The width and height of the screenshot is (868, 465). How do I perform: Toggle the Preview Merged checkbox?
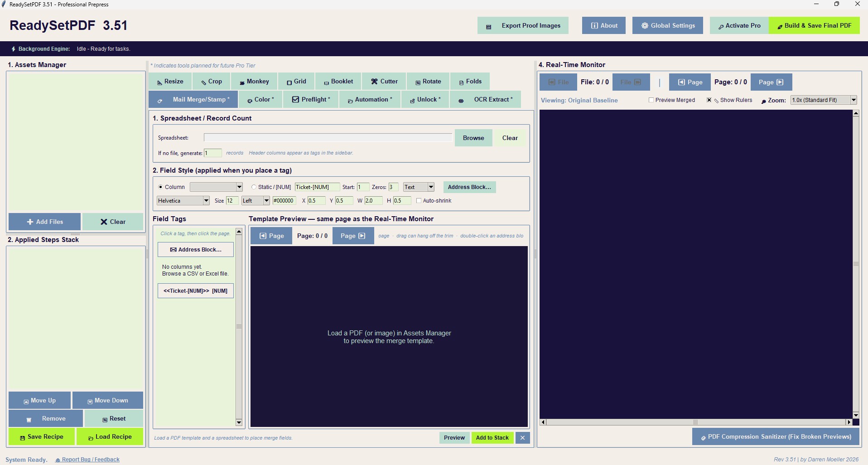click(x=651, y=100)
